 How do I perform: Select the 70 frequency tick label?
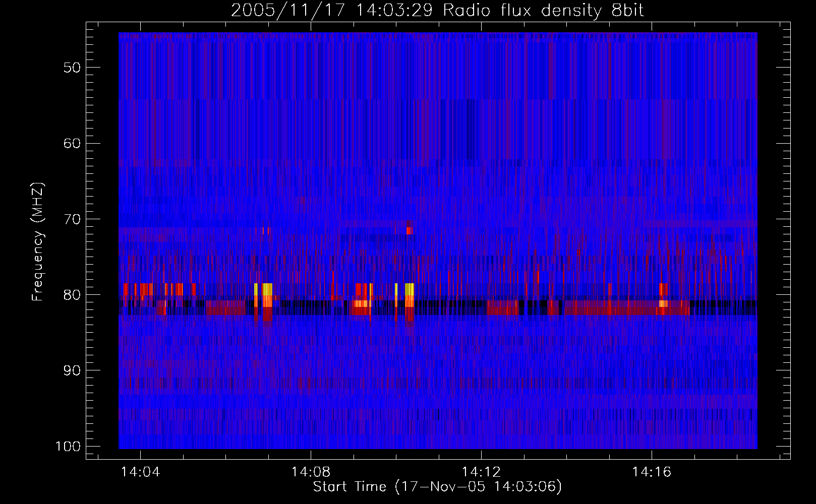[72, 219]
